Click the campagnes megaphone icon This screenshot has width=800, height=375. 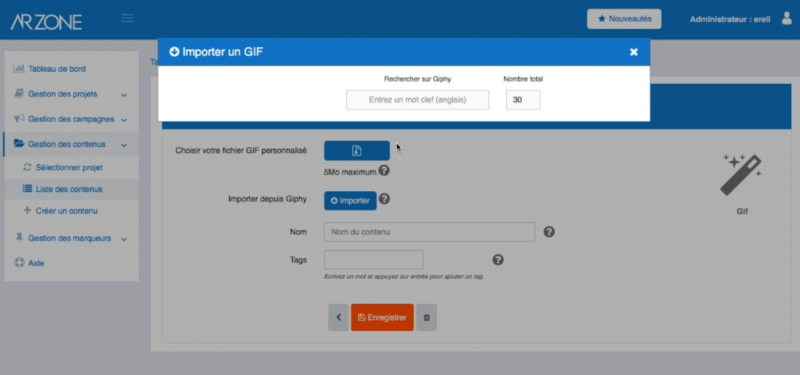click(19, 118)
